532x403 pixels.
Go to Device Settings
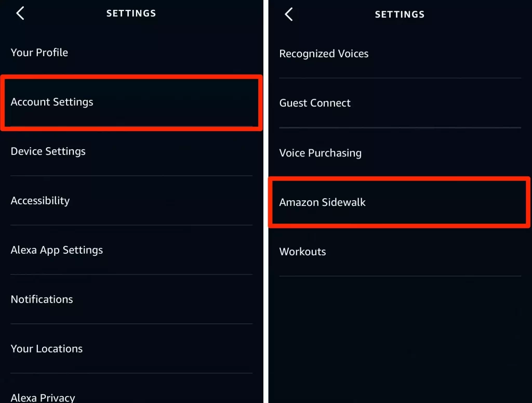click(48, 151)
